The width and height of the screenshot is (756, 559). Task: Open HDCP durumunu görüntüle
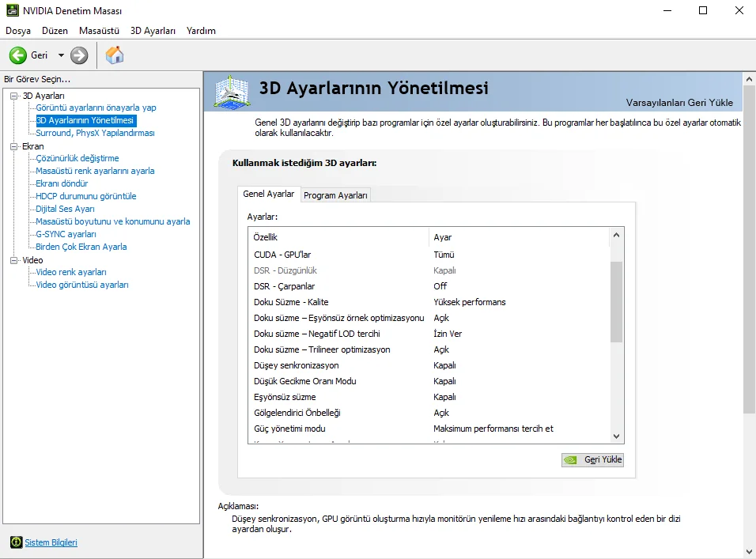(x=86, y=196)
